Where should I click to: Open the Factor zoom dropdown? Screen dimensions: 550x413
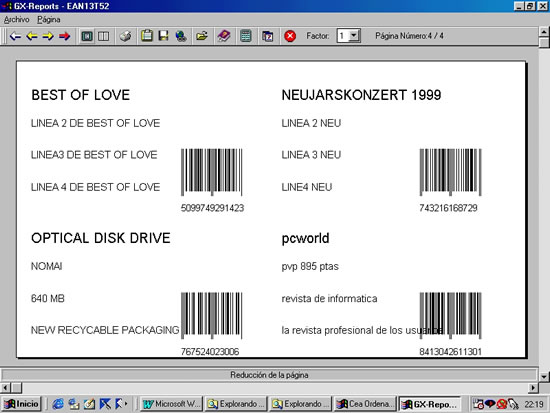coord(354,35)
